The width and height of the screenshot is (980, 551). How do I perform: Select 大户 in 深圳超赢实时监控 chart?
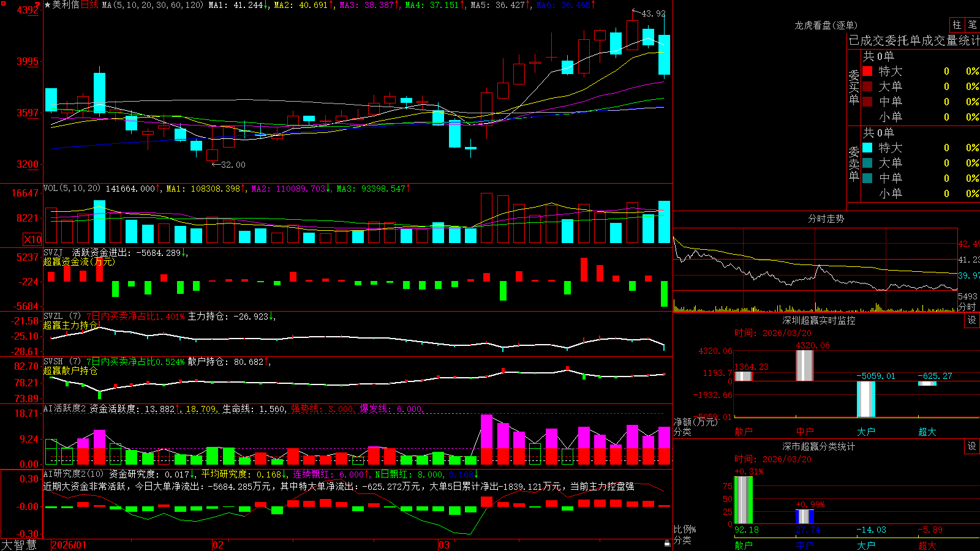[x=866, y=432]
